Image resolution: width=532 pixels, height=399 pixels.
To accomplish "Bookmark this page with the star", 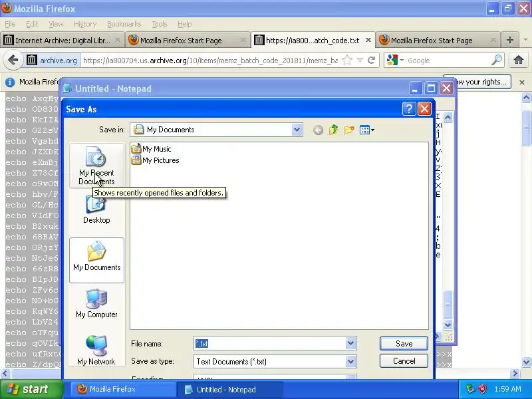I will coord(346,61).
